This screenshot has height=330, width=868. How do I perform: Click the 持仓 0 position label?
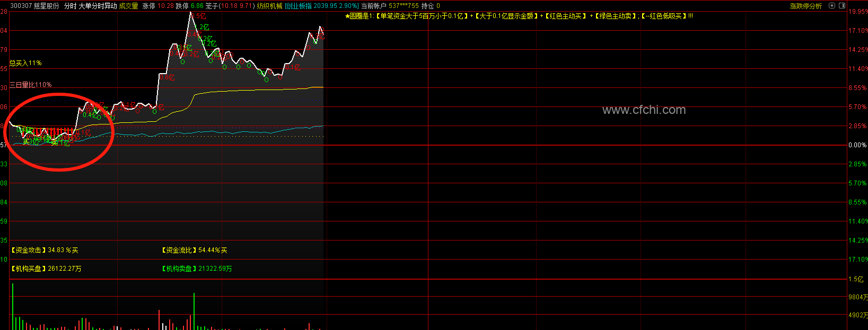tap(431, 6)
